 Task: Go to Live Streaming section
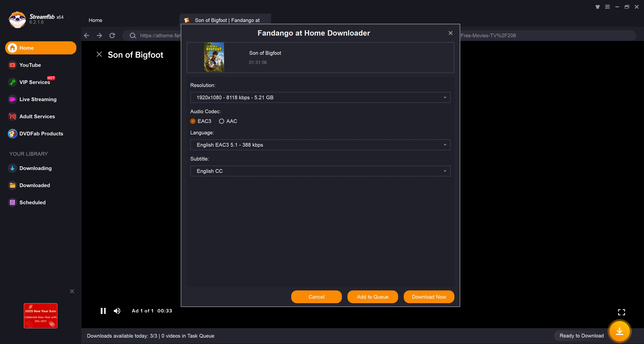pos(38,99)
